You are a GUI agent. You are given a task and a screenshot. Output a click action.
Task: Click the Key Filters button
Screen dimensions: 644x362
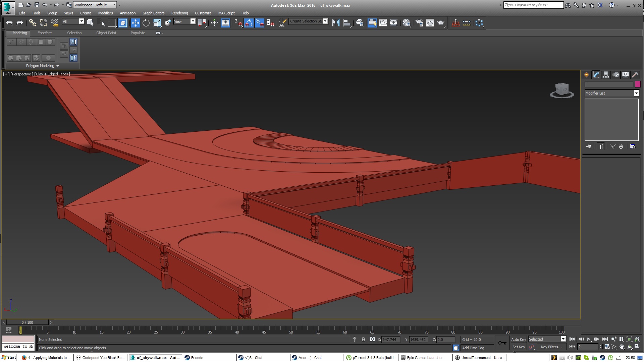click(x=551, y=347)
